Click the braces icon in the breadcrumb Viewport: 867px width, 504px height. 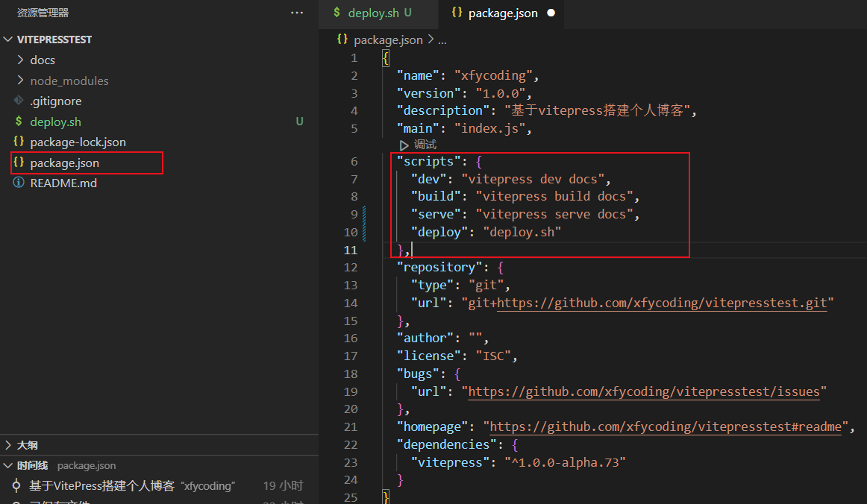[x=342, y=40]
